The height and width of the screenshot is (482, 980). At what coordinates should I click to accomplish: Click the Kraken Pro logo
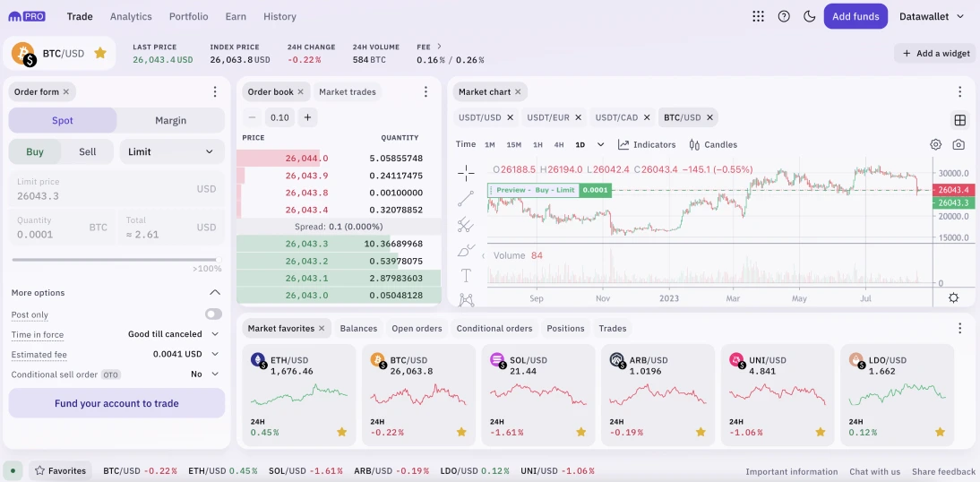(x=26, y=16)
